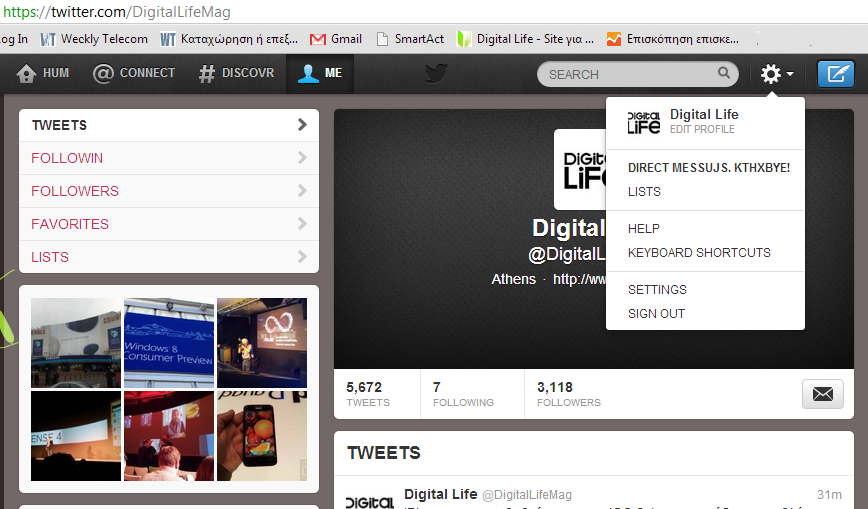Click the 5,672 Tweets stat

pos(368,394)
